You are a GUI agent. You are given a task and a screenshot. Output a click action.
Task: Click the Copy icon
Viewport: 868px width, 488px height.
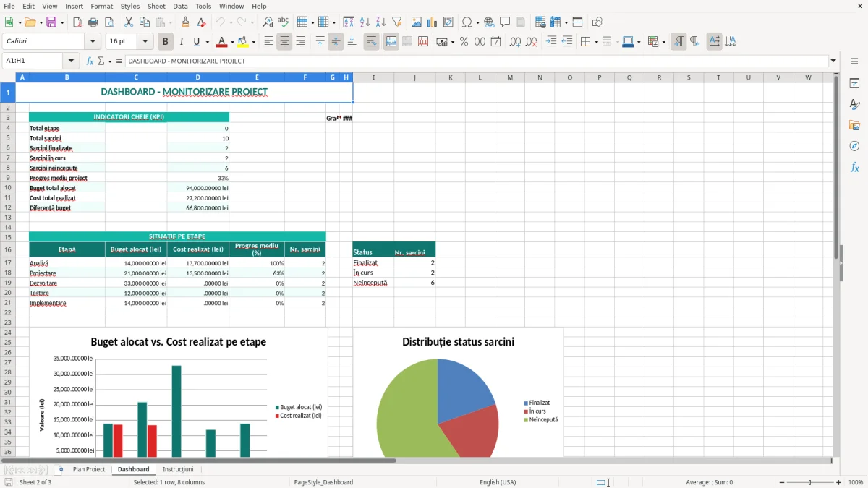[144, 22]
